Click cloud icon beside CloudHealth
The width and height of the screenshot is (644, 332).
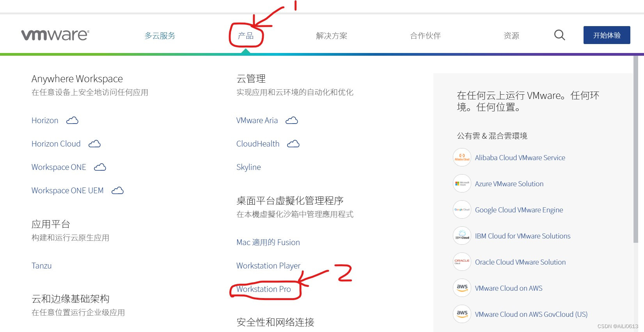[293, 144]
